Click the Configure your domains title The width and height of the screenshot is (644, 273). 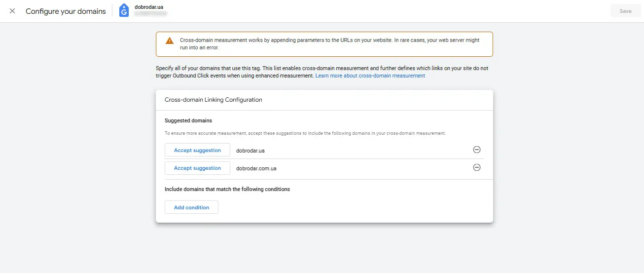click(66, 11)
